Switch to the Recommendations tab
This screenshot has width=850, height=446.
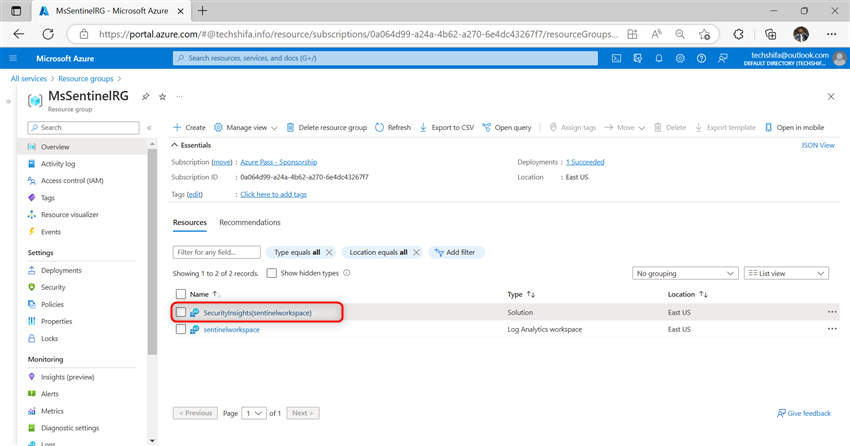(250, 222)
